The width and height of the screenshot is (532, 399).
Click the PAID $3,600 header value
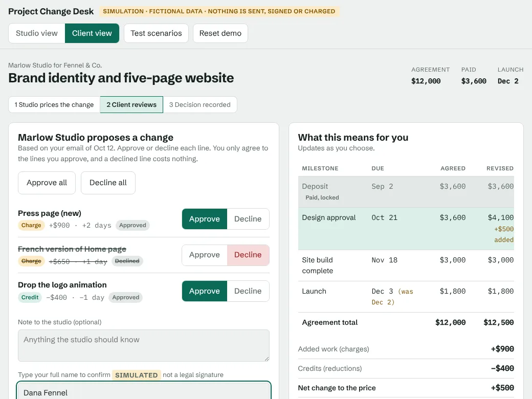(x=474, y=81)
